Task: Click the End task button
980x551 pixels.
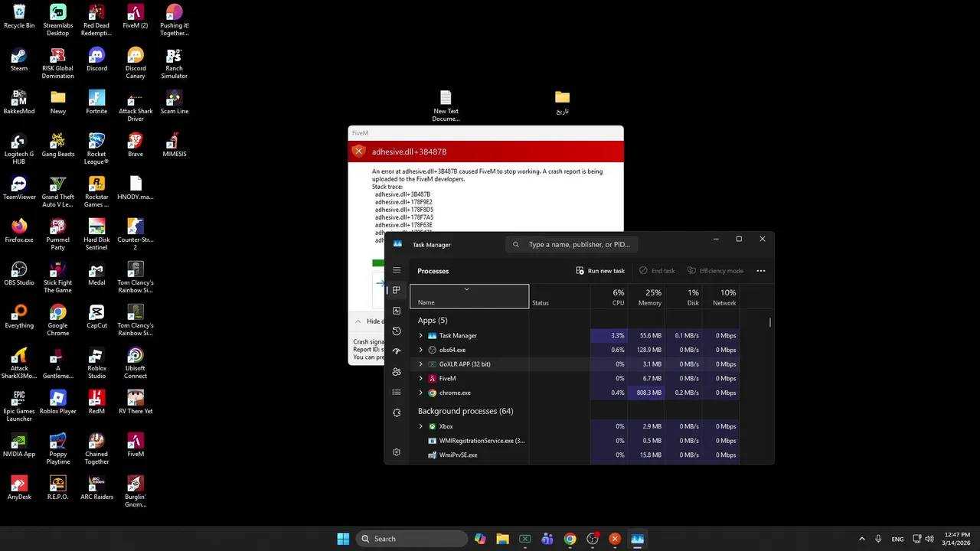Action: (657, 271)
